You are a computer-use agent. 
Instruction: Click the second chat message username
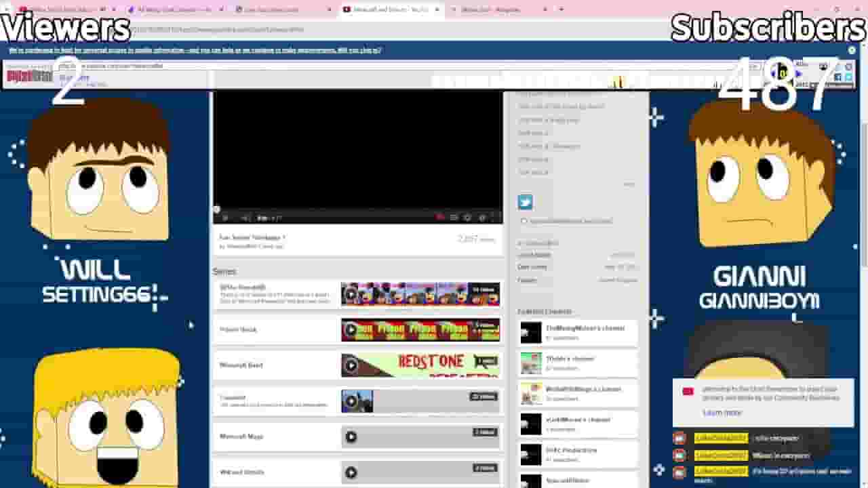click(720, 455)
